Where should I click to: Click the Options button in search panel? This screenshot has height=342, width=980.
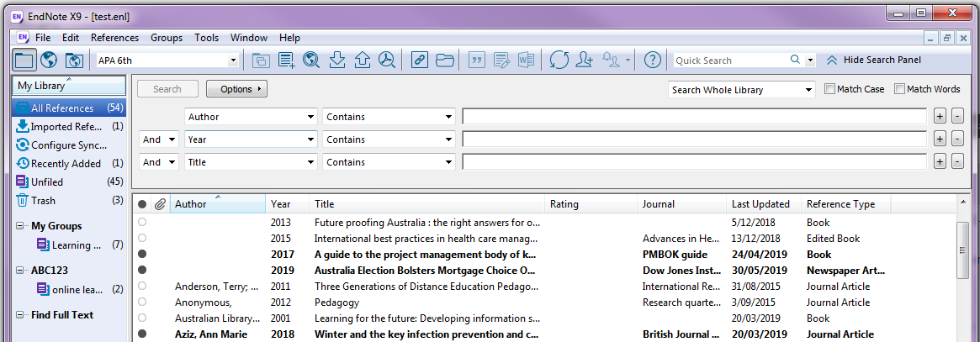pyautogui.click(x=236, y=89)
